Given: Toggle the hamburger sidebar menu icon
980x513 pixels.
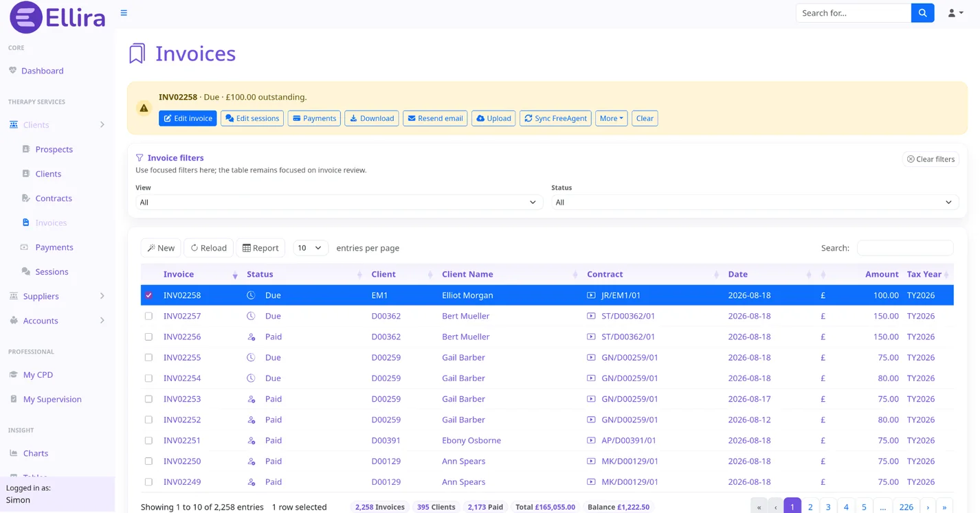Looking at the screenshot, I should pyautogui.click(x=124, y=13).
